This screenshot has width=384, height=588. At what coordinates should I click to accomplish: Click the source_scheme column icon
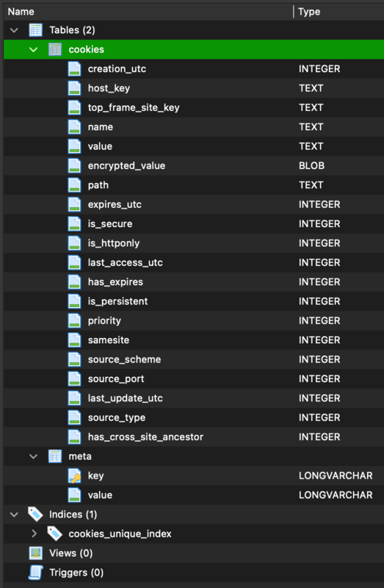(75, 359)
